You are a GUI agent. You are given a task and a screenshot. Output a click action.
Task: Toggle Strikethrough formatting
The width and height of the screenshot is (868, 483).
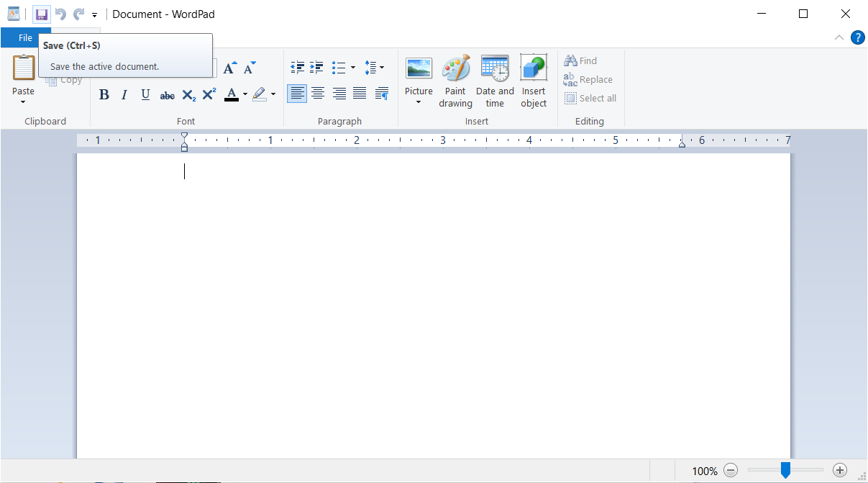167,94
